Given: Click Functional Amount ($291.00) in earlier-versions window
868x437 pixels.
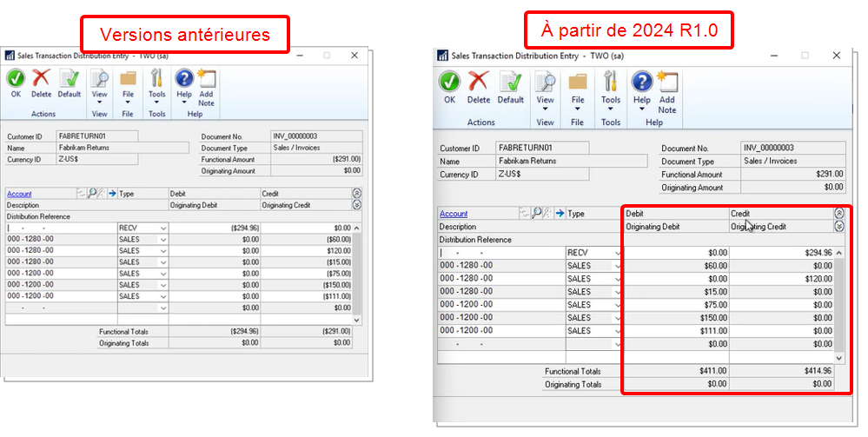Looking at the screenshot, I should pyautogui.click(x=316, y=159).
